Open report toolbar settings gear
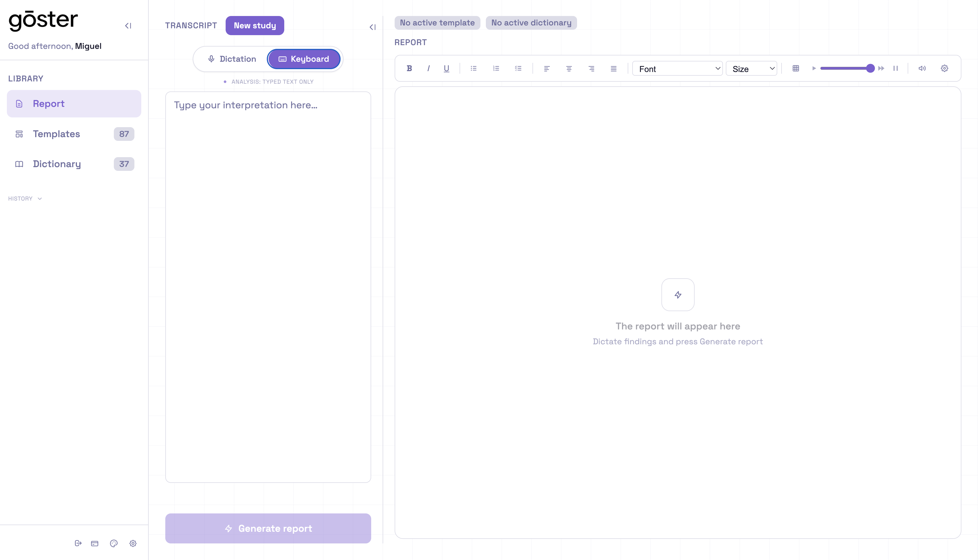 (x=945, y=69)
